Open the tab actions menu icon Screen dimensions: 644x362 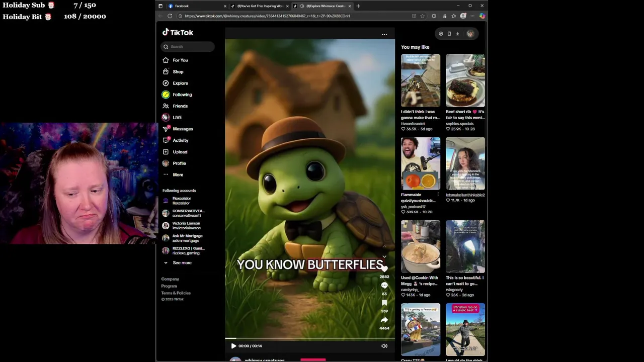(160, 6)
